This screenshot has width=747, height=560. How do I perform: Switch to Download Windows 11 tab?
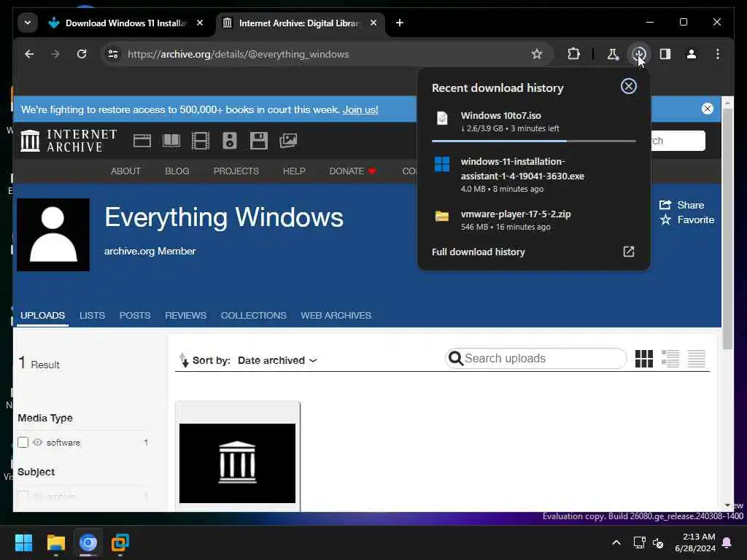[x=126, y=23]
